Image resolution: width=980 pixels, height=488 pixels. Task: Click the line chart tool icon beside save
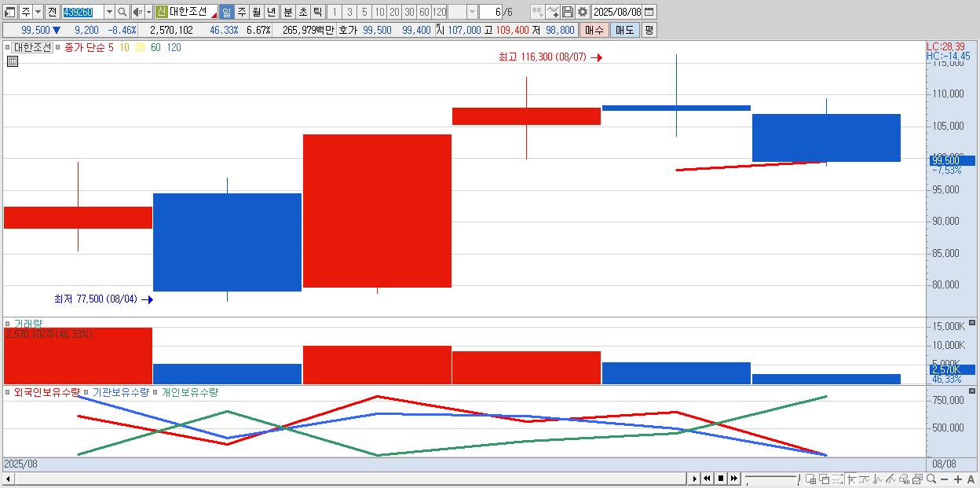[553, 12]
